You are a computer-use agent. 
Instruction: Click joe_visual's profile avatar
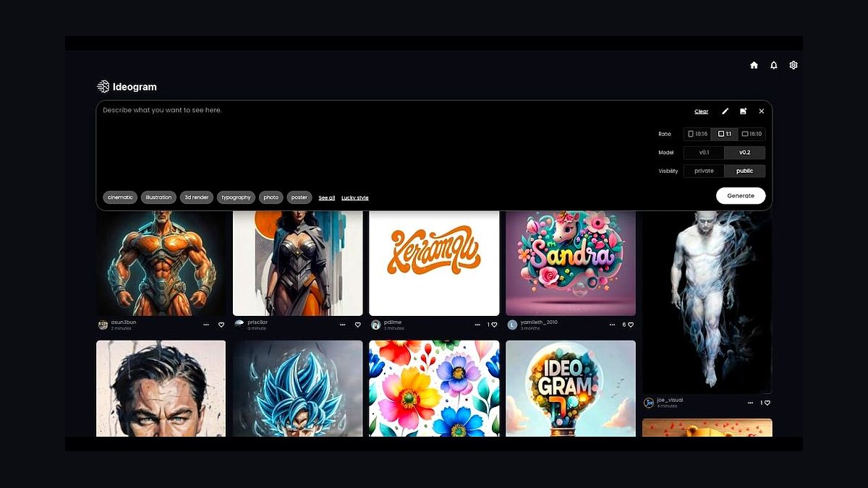coord(649,403)
